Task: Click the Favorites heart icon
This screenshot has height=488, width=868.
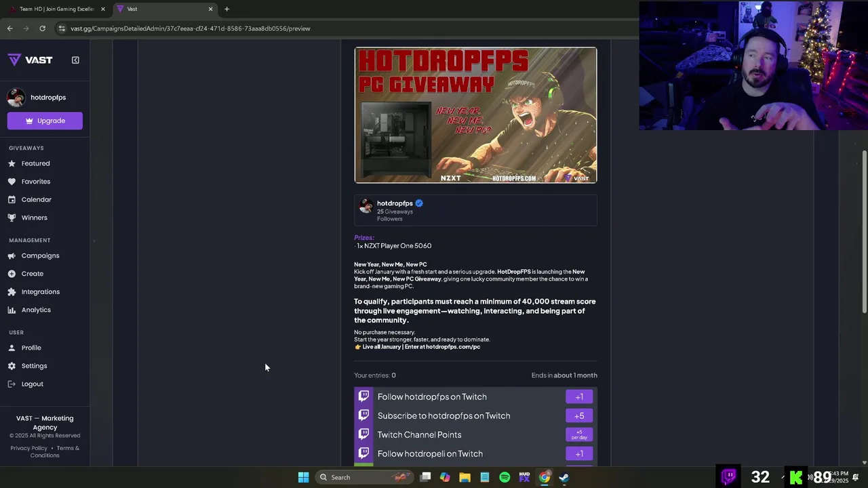Action: coord(12,182)
